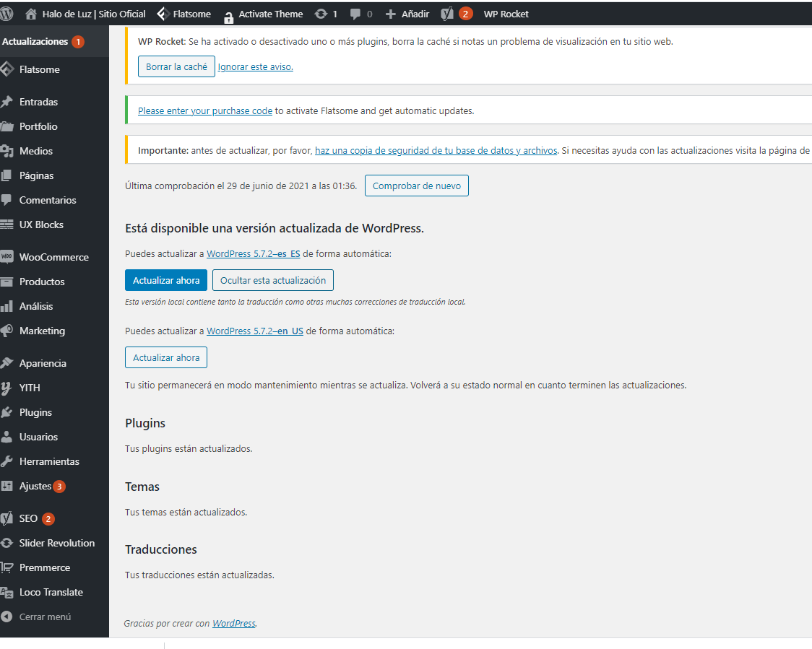Click the home icon beside Halo de Luz
812x649 pixels.
(31, 14)
